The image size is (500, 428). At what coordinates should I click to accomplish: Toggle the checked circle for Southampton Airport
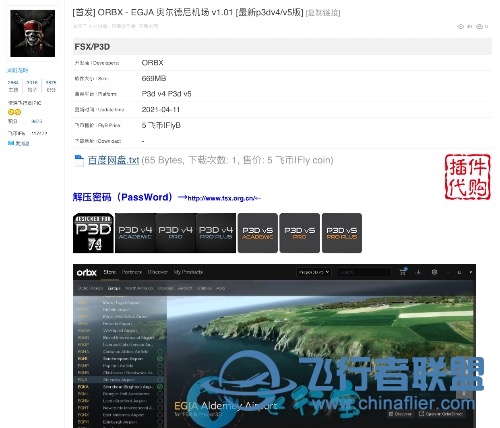[160, 359]
